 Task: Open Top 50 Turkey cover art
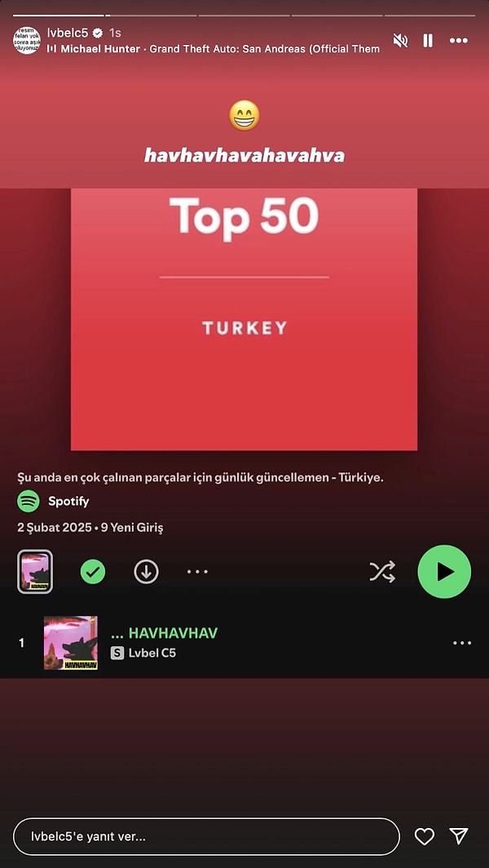click(244, 319)
